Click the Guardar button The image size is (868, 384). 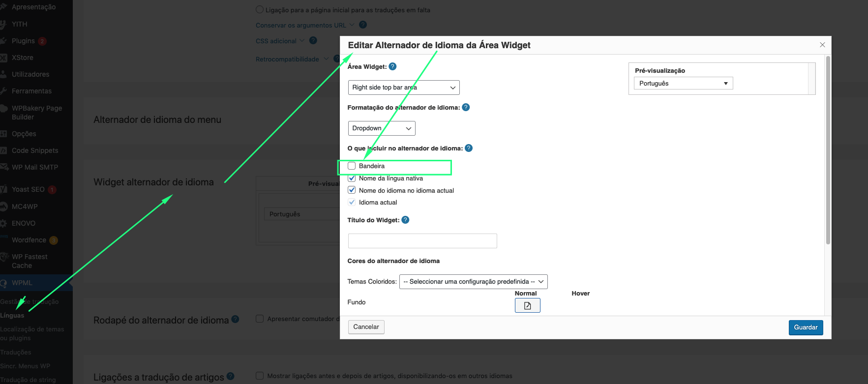pyautogui.click(x=806, y=327)
